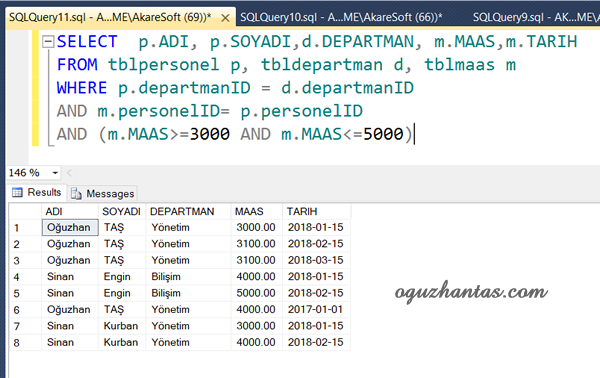Select results row 8 header

[x=25, y=343]
